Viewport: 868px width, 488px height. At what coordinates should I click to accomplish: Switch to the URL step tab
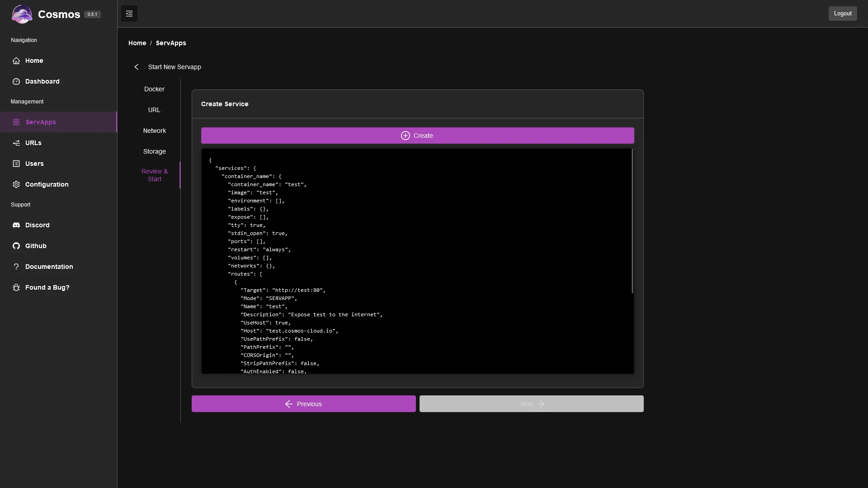point(155,110)
